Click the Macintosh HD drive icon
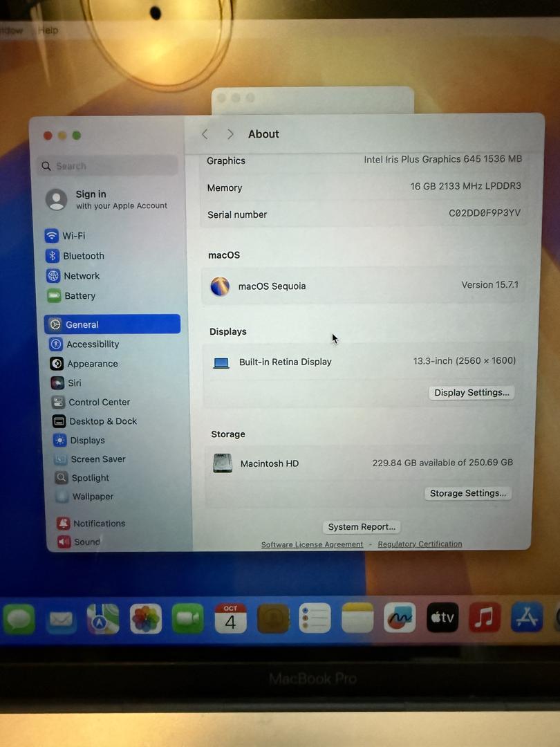Screen dimensions: 560x747 tap(223, 463)
